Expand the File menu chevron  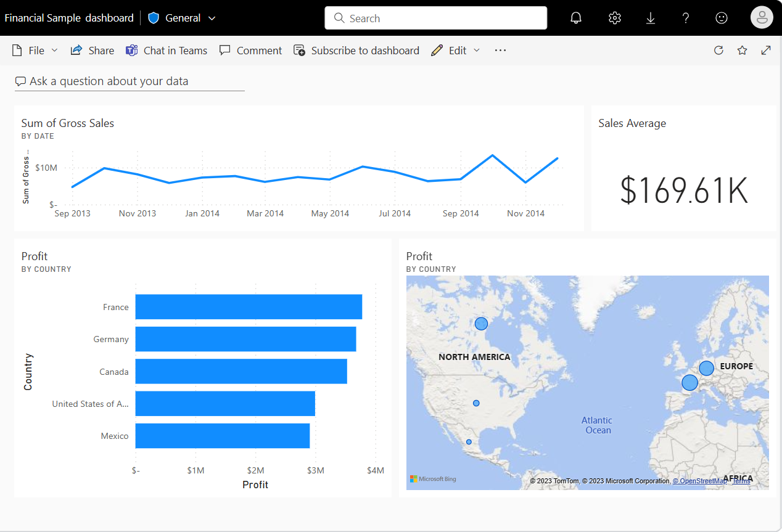point(54,50)
